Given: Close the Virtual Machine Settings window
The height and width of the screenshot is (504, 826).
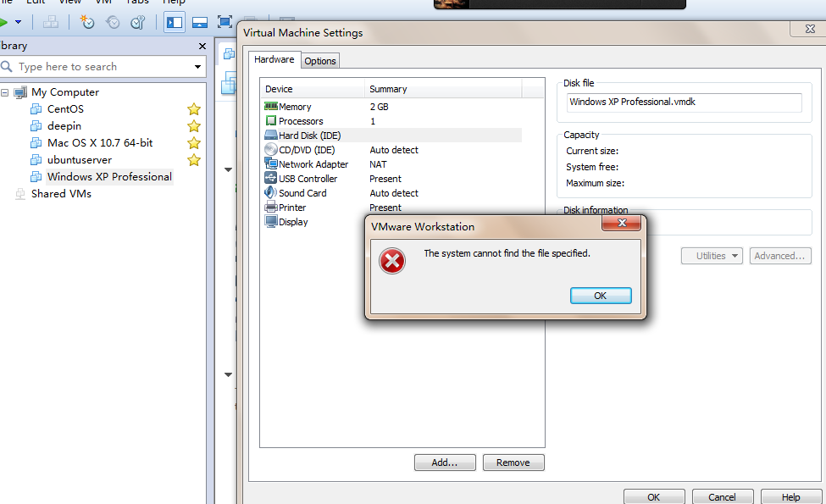Looking at the screenshot, I should click(810, 29).
